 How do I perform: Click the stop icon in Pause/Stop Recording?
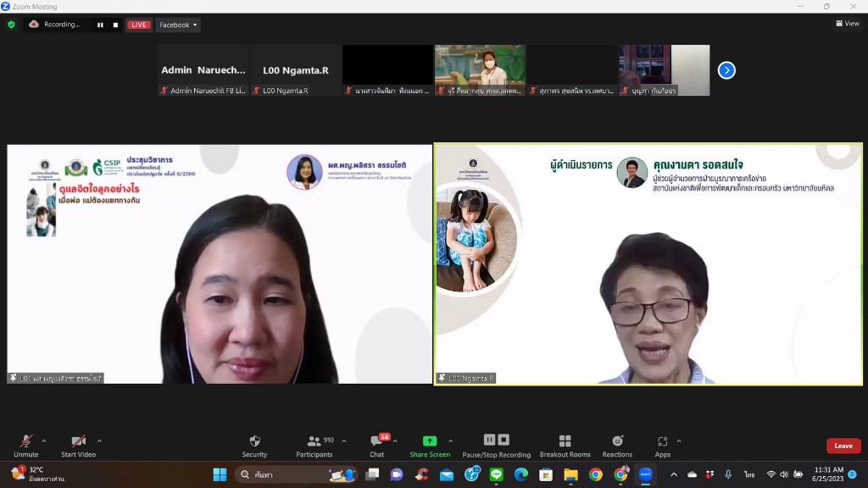click(504, 440)
